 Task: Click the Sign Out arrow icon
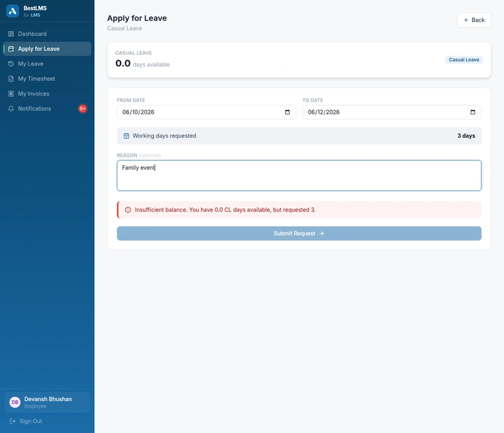tap(13, 421)
